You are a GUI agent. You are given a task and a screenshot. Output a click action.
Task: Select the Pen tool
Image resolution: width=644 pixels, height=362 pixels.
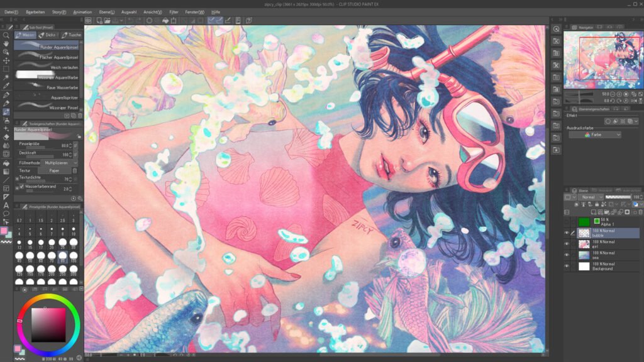point(6,95)
